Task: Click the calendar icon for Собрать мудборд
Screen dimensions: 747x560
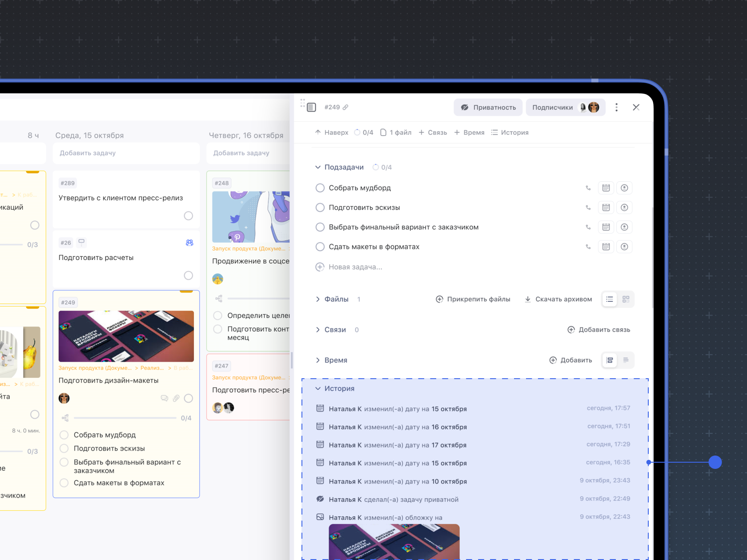Action: tap(606, 188)
